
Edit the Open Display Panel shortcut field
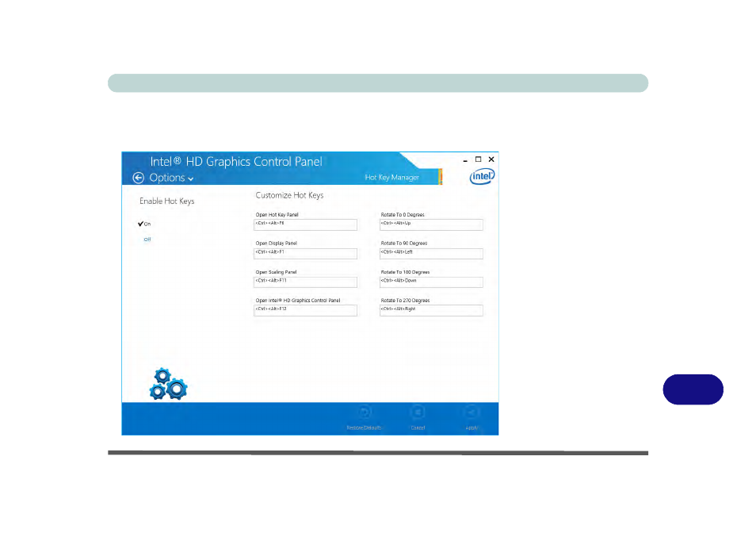tap(305, 254)
